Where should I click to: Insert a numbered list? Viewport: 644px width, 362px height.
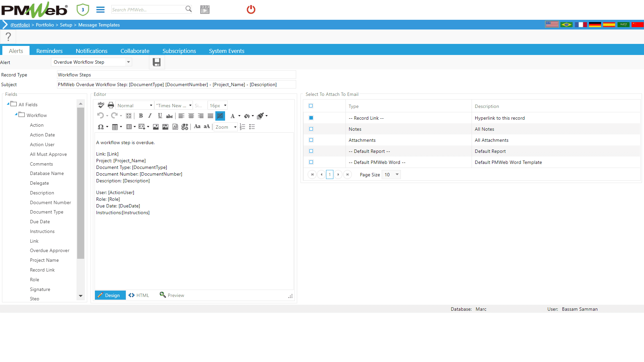coord(243,127)
